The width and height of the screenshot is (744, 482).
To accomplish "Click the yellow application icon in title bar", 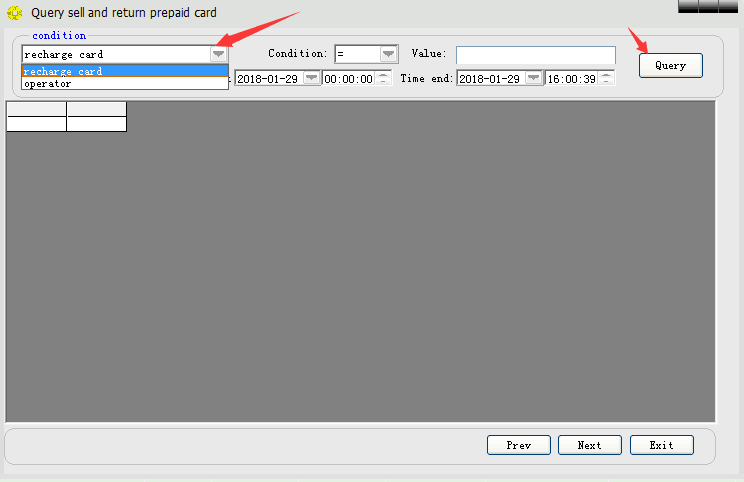I will (x=15, y=13).
